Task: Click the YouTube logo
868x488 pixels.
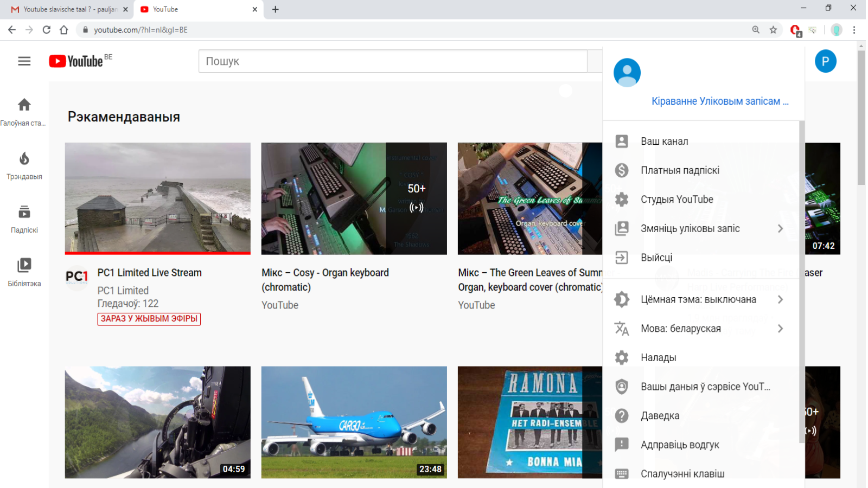Action: click(76, 61)
